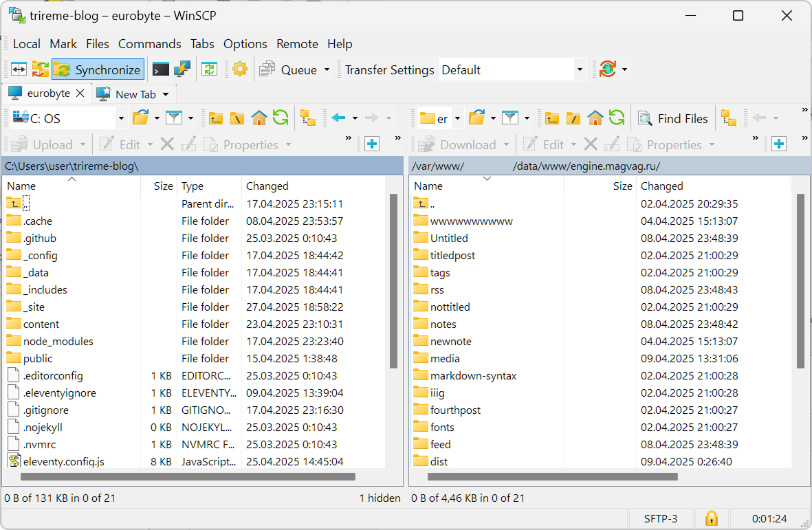Click the new session globe icon

click(x=607, y=69)
